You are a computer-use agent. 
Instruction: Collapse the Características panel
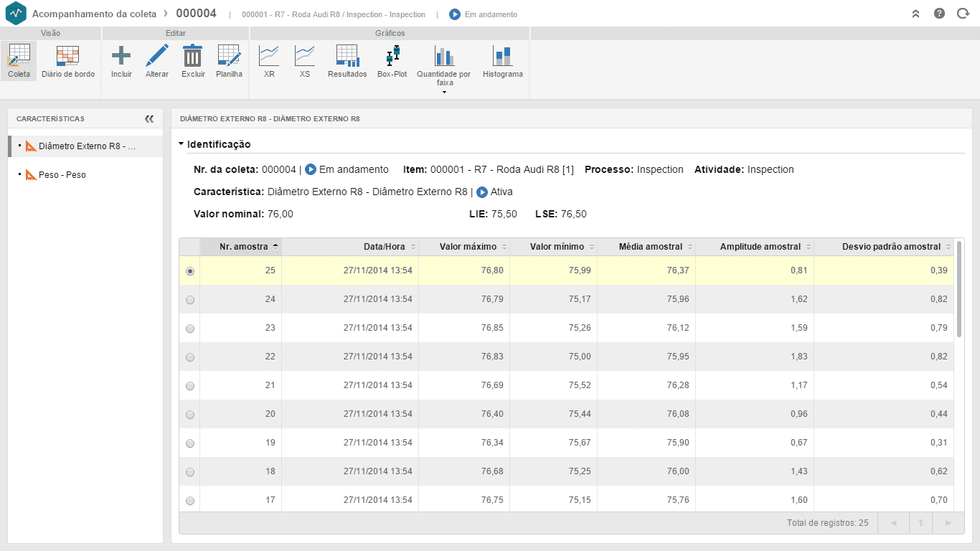tap(149, 119)
